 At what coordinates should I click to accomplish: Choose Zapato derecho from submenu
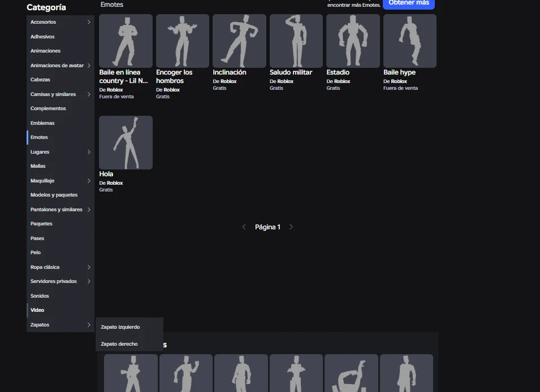click(119, 344)
